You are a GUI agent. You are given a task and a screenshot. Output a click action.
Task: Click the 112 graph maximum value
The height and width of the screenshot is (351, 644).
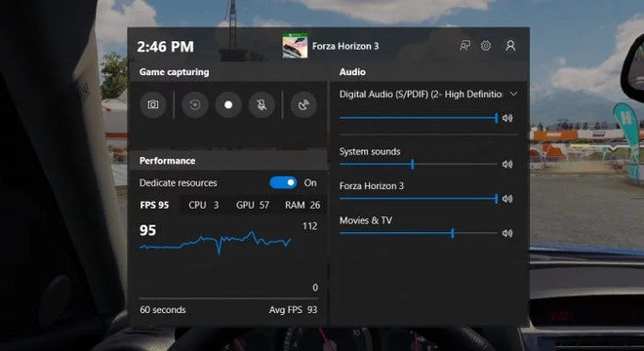(309, 226)
